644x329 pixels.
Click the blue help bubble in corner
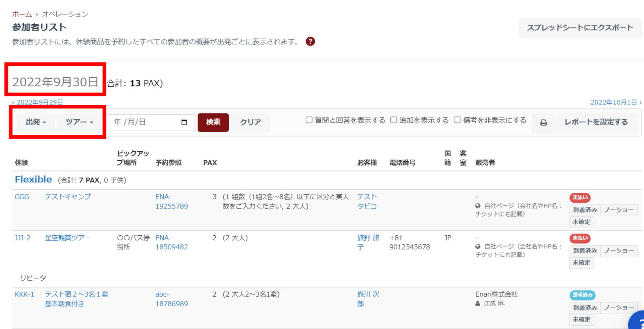[637, 322]
